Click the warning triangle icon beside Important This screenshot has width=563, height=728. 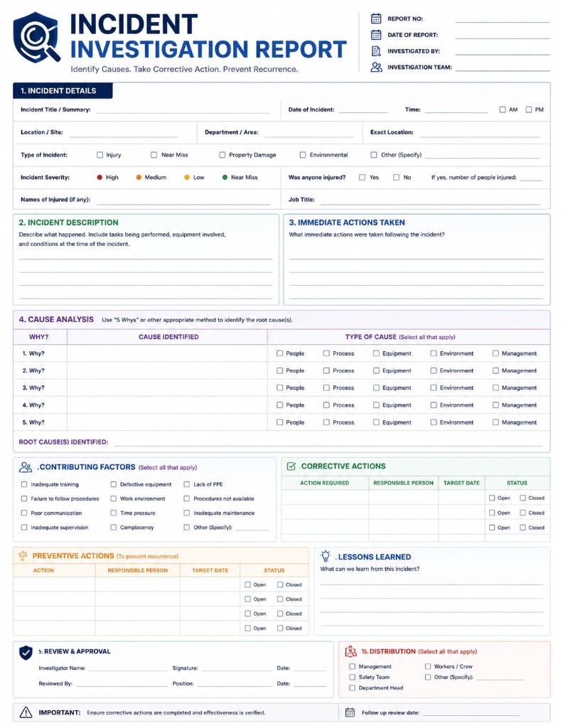tap(26, 712)
